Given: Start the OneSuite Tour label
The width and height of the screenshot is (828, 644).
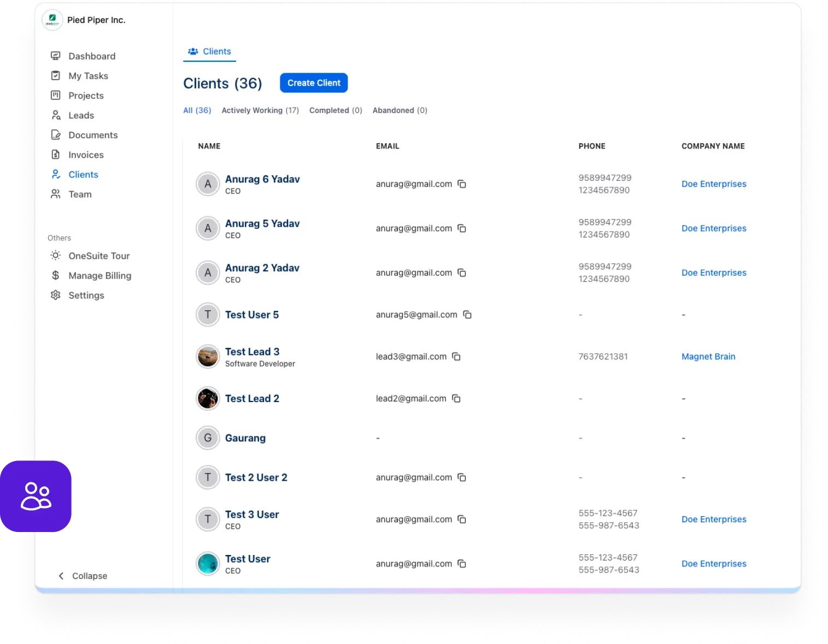Looking at the screenshot, I should point(99,256).
